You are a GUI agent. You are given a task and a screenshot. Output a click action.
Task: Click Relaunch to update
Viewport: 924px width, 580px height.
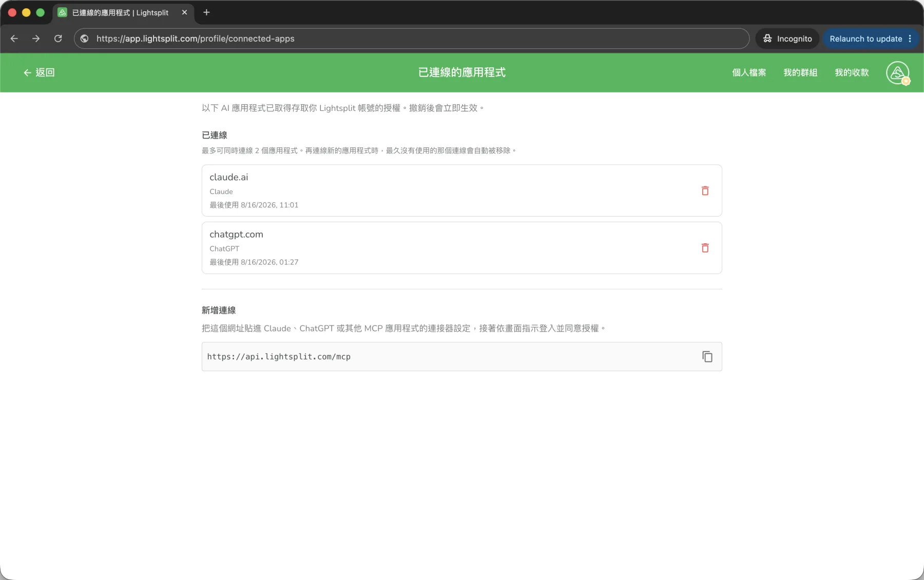865,38
